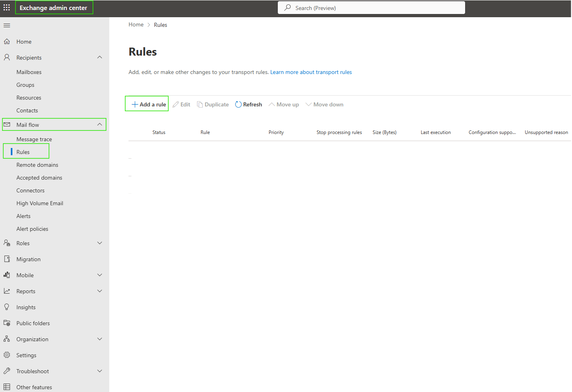Click the plus icon for Add a rule
The width and height of the screenshot is (572, 392).
click(135, 104)
